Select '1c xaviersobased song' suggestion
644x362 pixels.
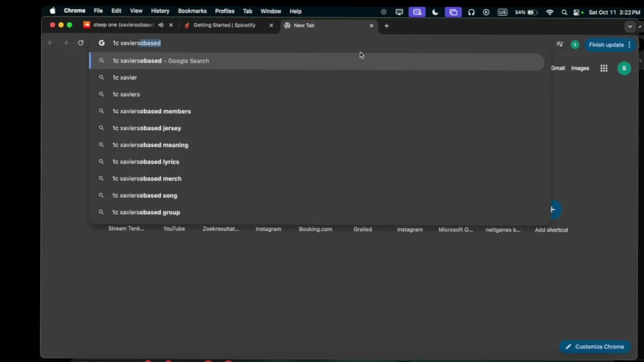[x=317, y=195]
